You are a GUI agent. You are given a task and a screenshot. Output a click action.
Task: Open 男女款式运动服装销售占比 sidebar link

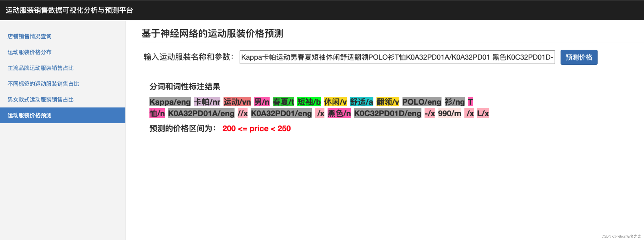pos(40,100)
